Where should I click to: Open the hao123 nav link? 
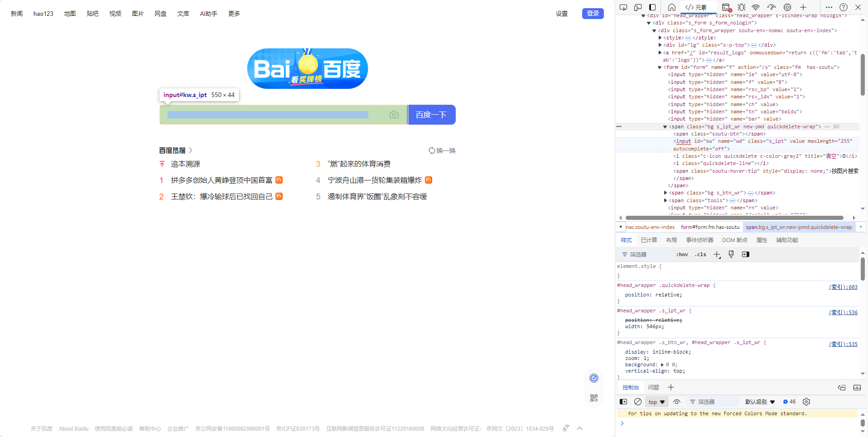pos(43,14)
